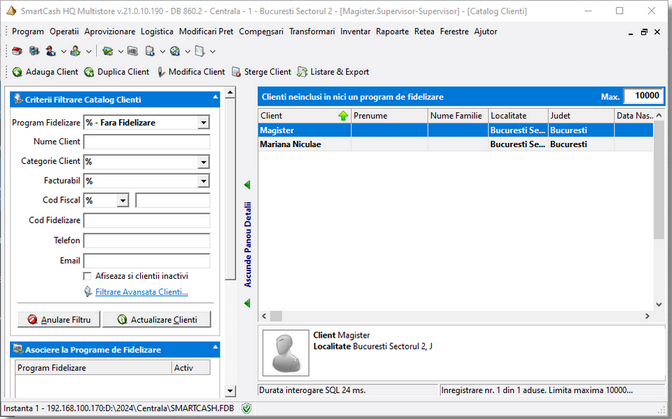The image size is (672, 419).
Task: Click the gray barcode toolbar icon
Action: pyautogui.click(x=132, y=51)
